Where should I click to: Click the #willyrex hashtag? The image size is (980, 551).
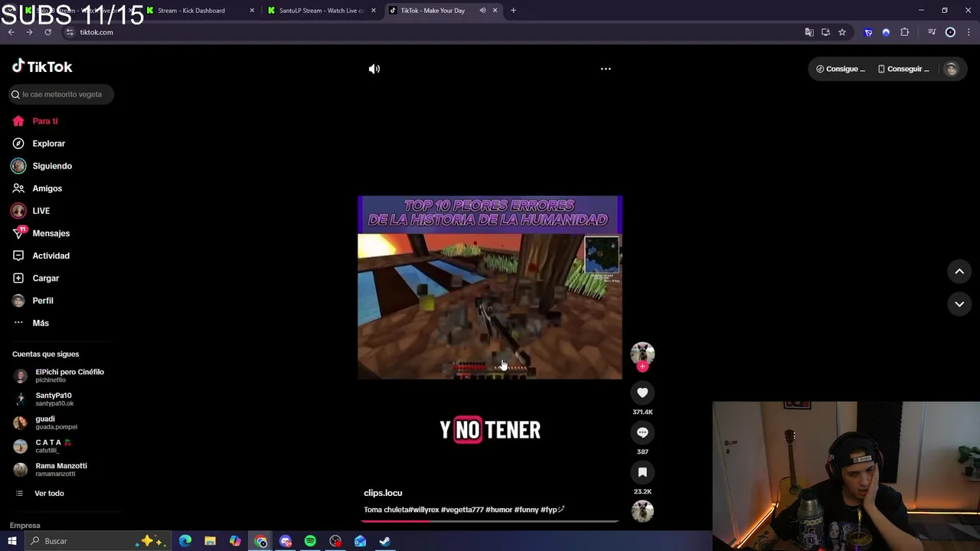(423, 510)
